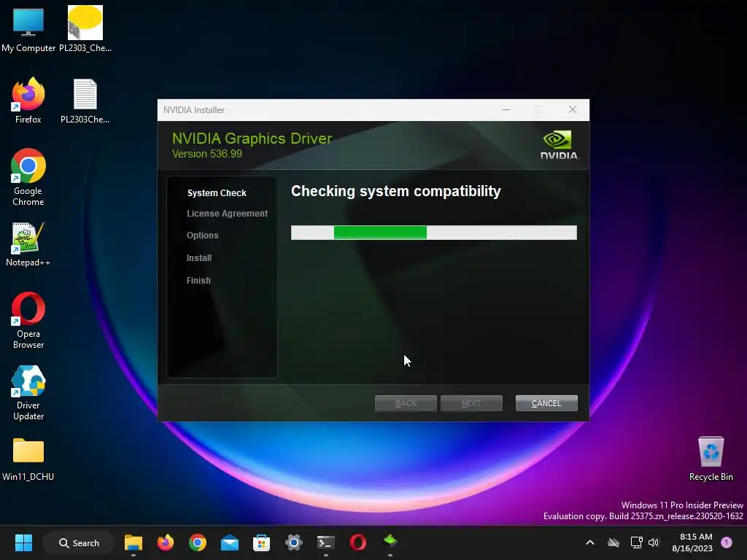Open File Explorer from the taskbar
The height and width of the screenshot is (560, 747).
tap(133, 542)
